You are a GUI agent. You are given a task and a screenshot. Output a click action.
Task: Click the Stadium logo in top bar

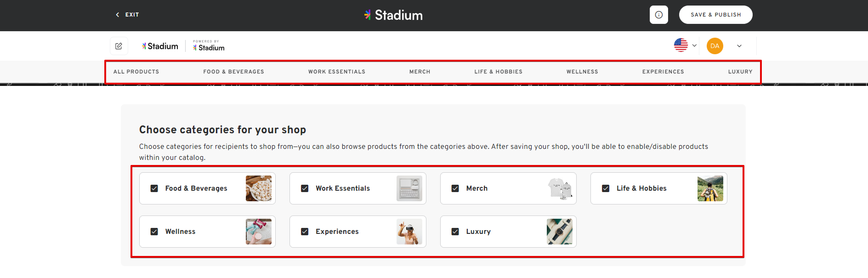[x=393, y=15]
